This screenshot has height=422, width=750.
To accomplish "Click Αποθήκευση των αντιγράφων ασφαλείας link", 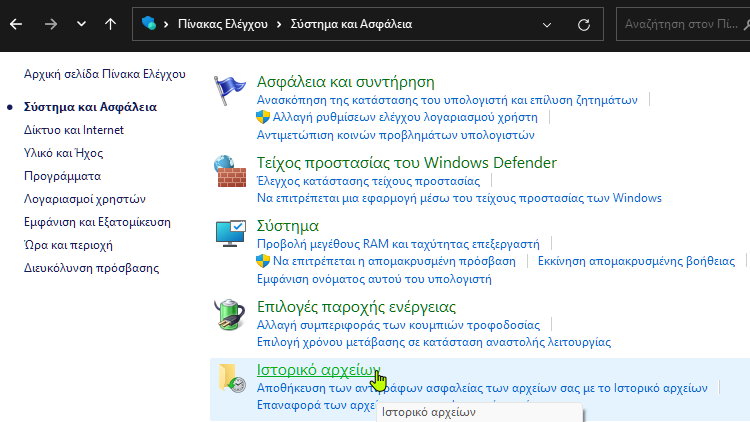I will (482, 388).
